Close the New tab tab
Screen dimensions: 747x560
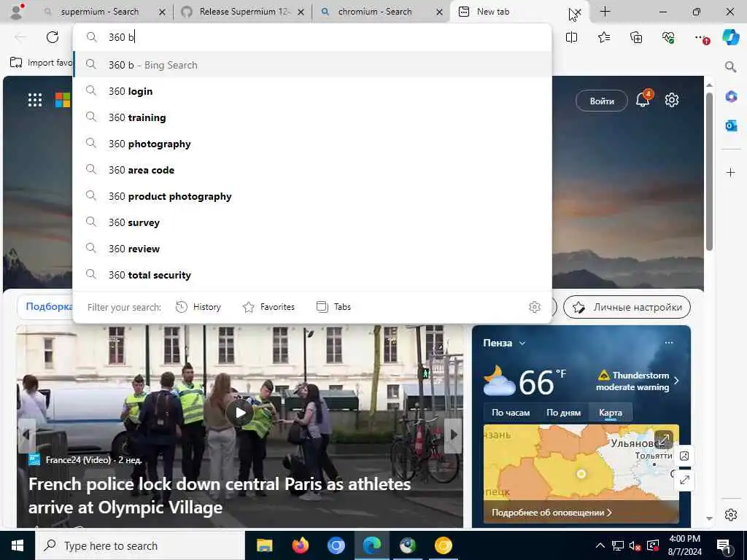(578, 12)
